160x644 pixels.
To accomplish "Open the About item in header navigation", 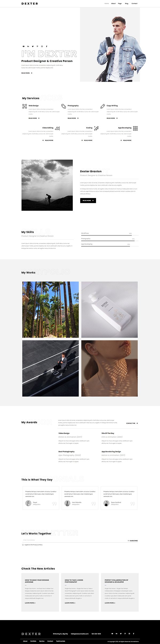I will (x=113, y=3).
